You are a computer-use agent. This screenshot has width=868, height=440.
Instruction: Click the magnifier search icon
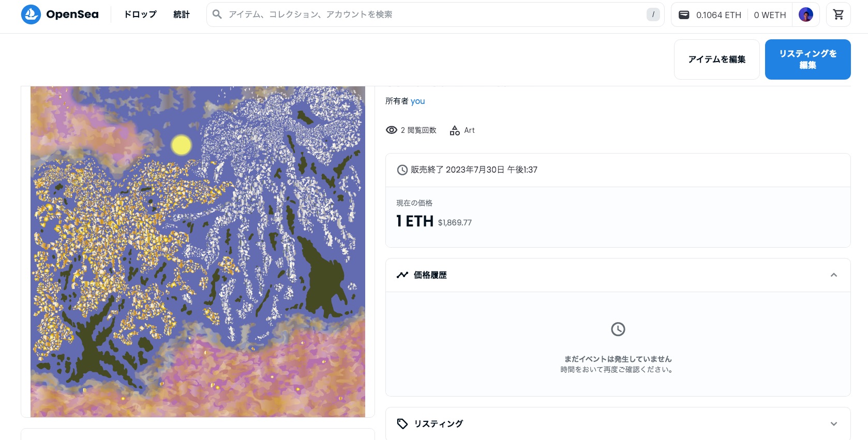[217, 14]
